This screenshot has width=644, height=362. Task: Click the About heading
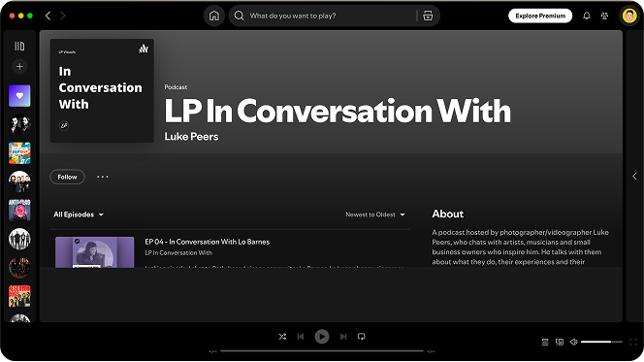coord(448,214)
